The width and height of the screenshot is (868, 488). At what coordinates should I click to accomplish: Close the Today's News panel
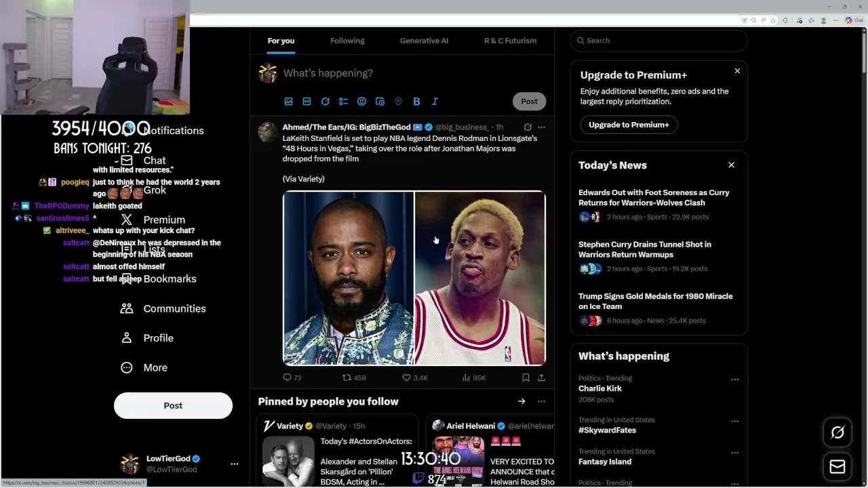pyautogui.click(x=731, y=165)
